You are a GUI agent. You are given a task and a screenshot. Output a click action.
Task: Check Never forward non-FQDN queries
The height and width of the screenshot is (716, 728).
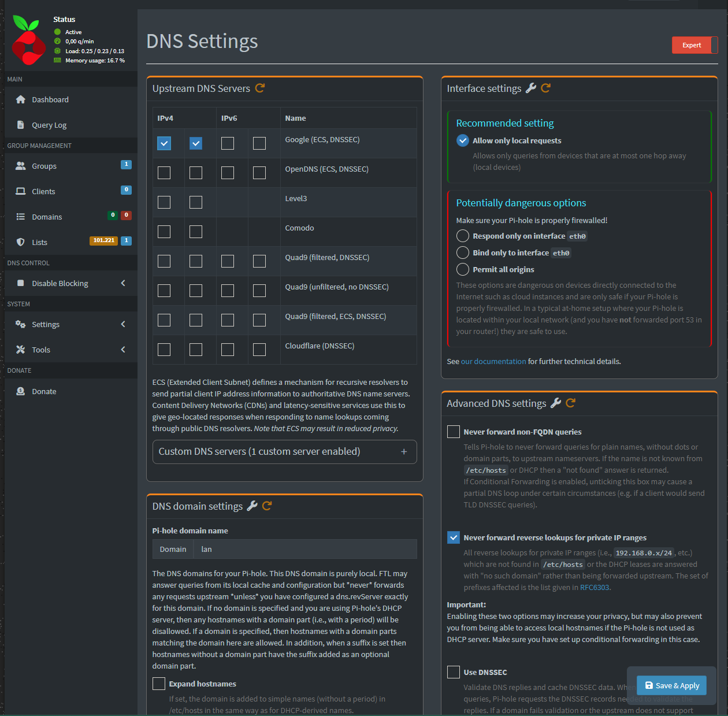[454, 432]
